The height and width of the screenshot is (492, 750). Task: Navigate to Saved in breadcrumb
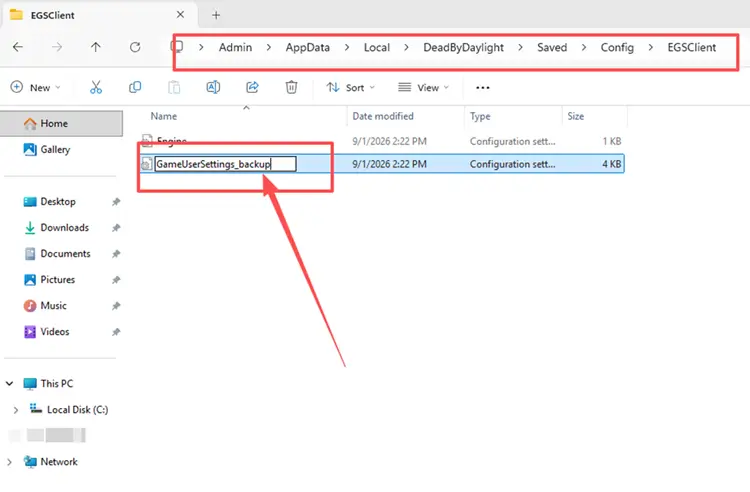(x=552, y=47)
